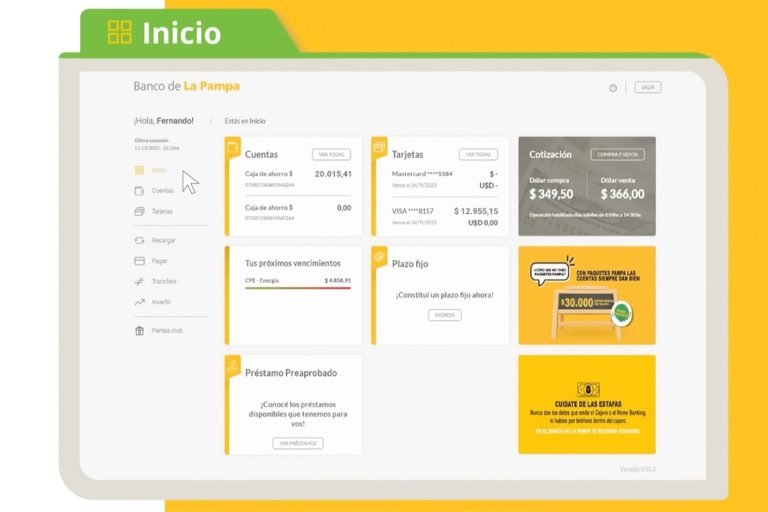Click the clock icon next to SALIR
Screen dimensions: 768x512
tap(613, 88)
